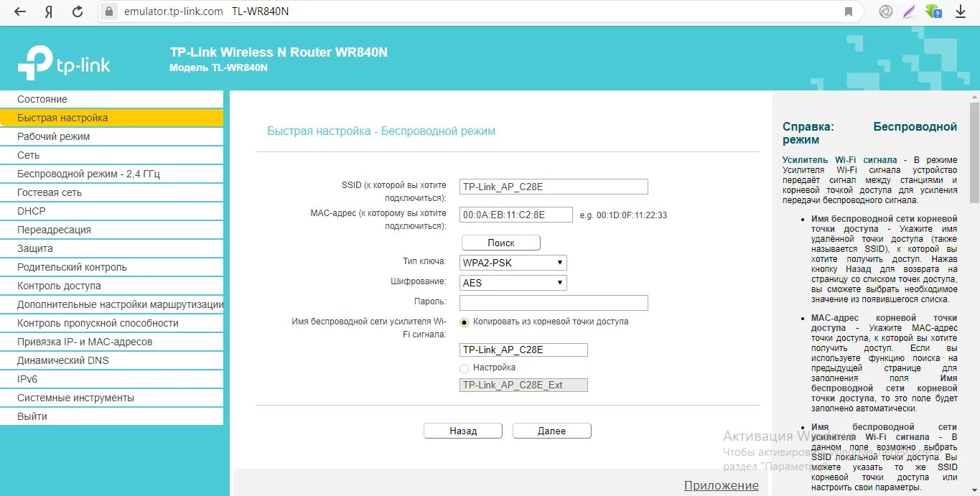Open 'Дополнительные настройки маршрутизации' menu item
This screenshot has height=496, width=980.
[x=111, y=304]
